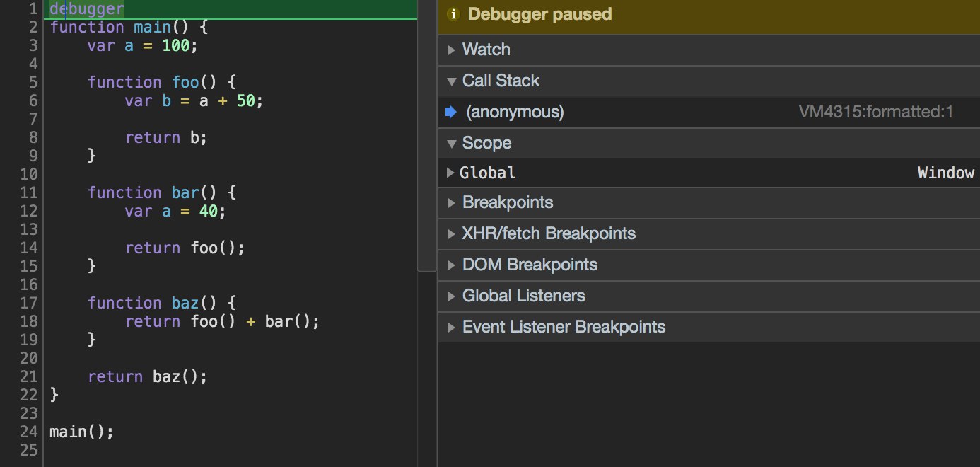Image resolution: width=980 pixels, height=467 pixels.
Task: Click the value 40 on line 12
Action: pos(208,212)
